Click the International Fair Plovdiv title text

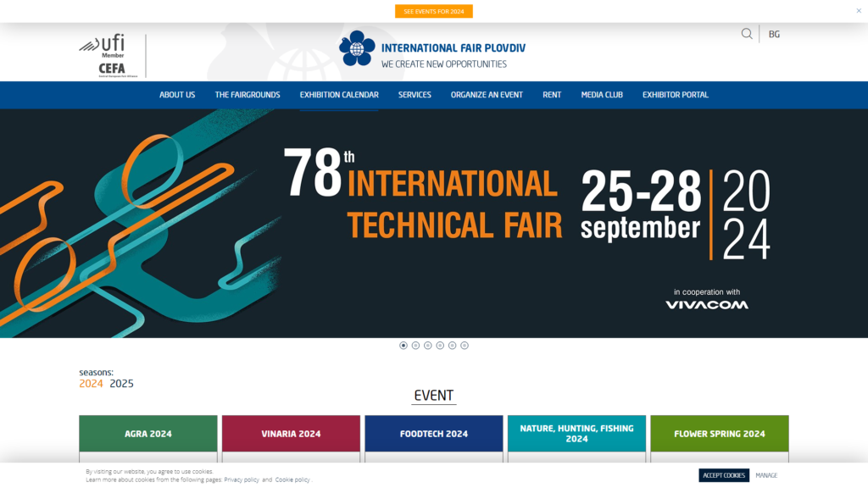[453, 48]
